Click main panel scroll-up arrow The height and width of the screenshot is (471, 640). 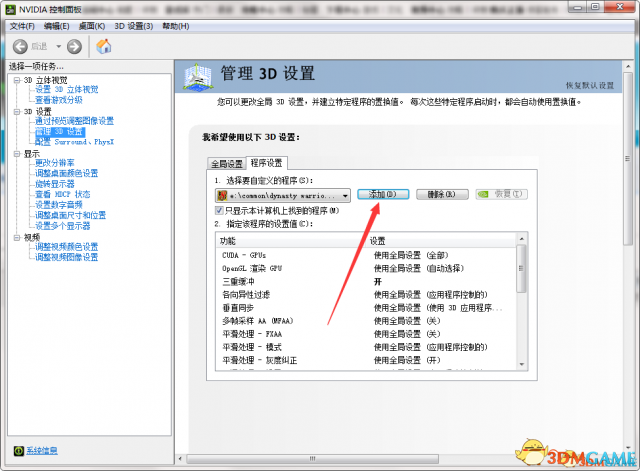628,66
